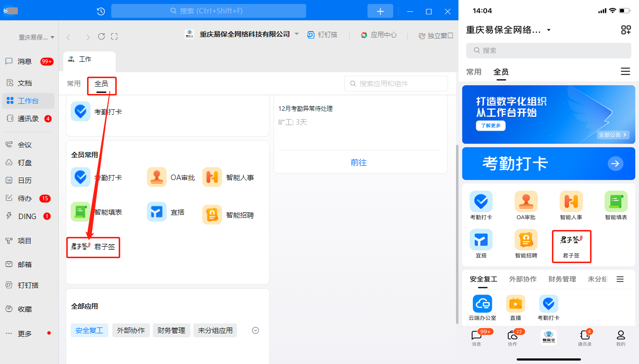The height and width of the screenshot is (364, 639).
Task: Select 未分组应用 under desktop 全部应用
Action: click(x=215, y=330)
